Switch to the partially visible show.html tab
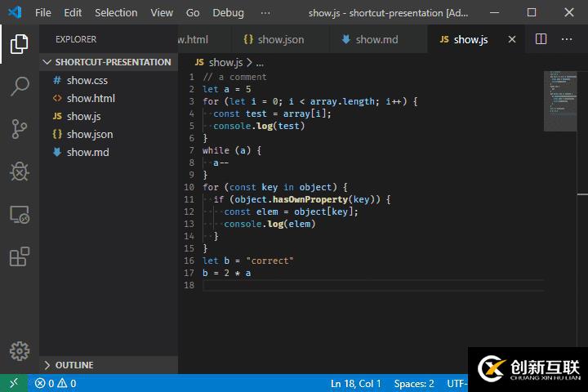588x392 pixels. pyautogui.click(x=204, y=39)
